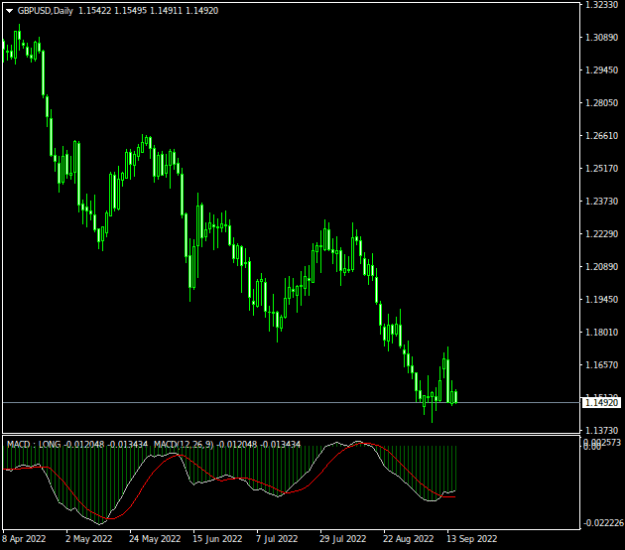625x550 pixels.
Task: Click the price axis value 1.30890
Action: pyautogui.click(x=601, y=37)
